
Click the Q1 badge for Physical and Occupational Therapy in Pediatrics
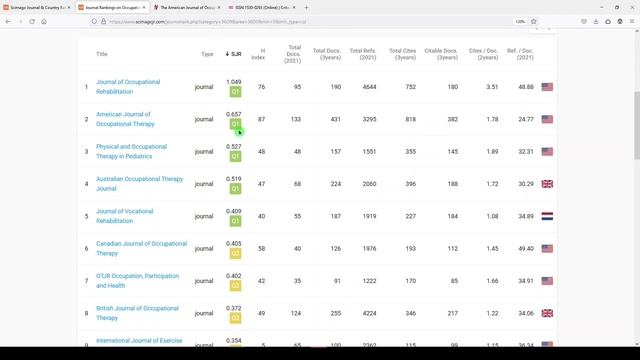pos(235,156)
